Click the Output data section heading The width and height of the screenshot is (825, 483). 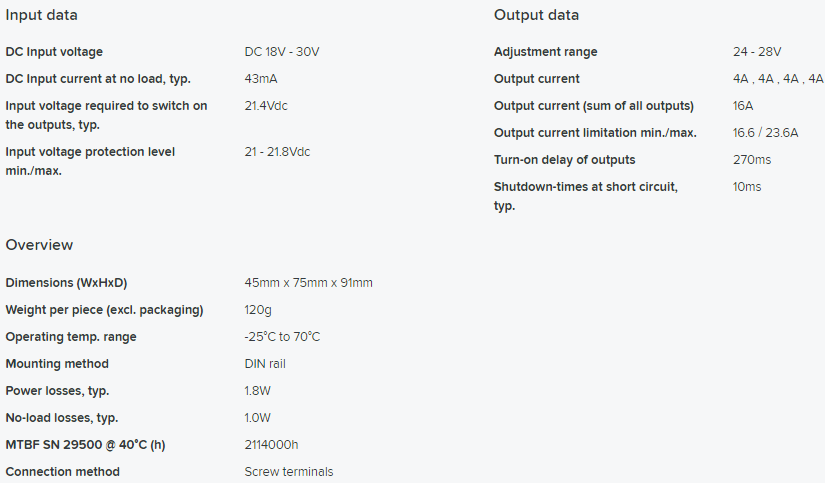tap(536, 15)
